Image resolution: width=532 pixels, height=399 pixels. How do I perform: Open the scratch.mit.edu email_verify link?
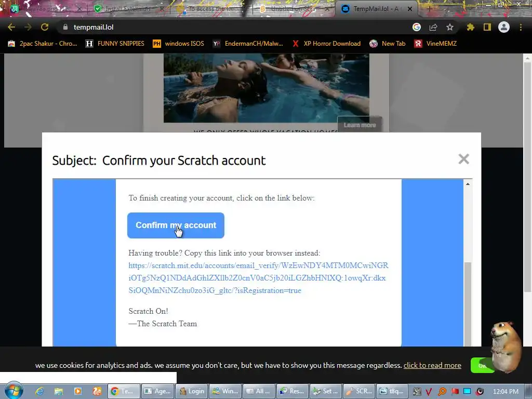pyautogui.click(x=258, y=278)
